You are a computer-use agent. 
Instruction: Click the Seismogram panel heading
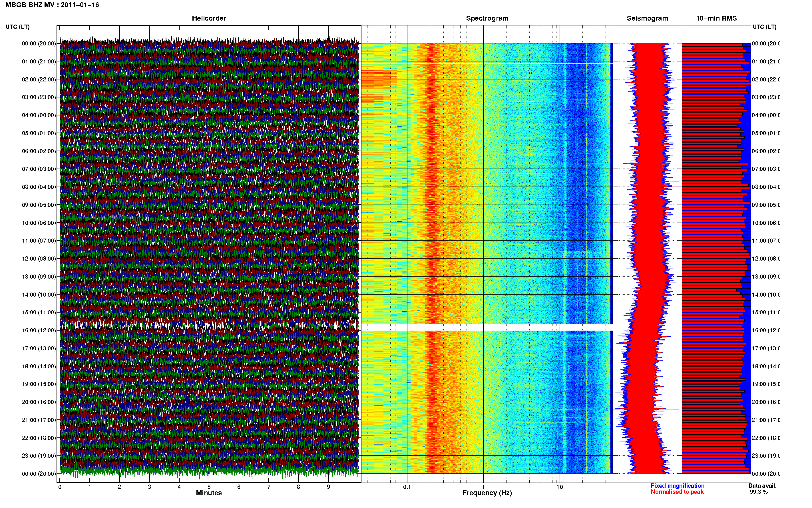point(647,19)
